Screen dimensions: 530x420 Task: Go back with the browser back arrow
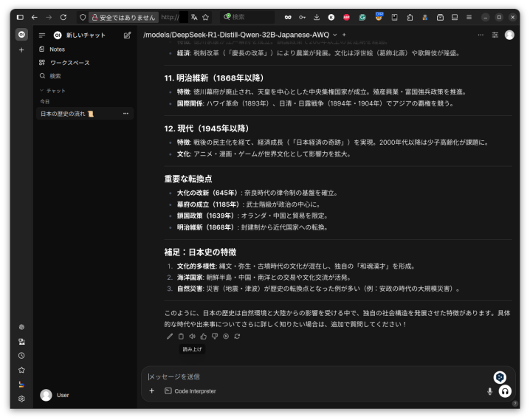pyautogui.click(x=35, y=17)
